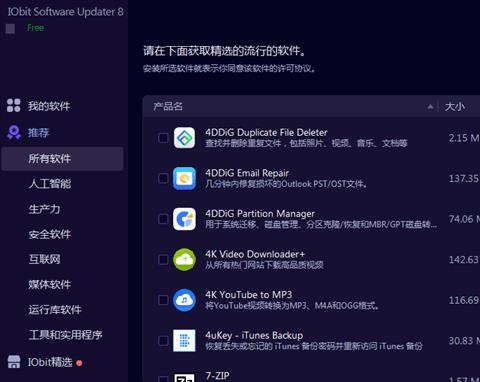Click the green Free edition label
This screenshot has height=382, width=480.
point(35,28)
